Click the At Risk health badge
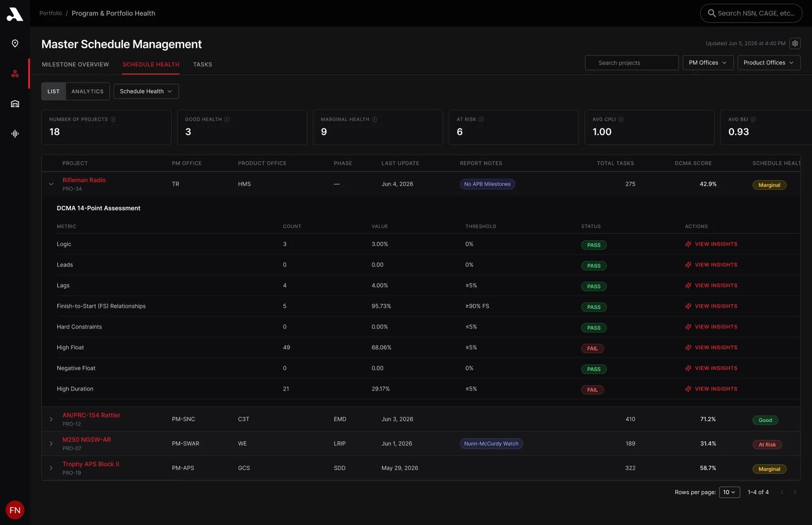 [x=767, y=445]
